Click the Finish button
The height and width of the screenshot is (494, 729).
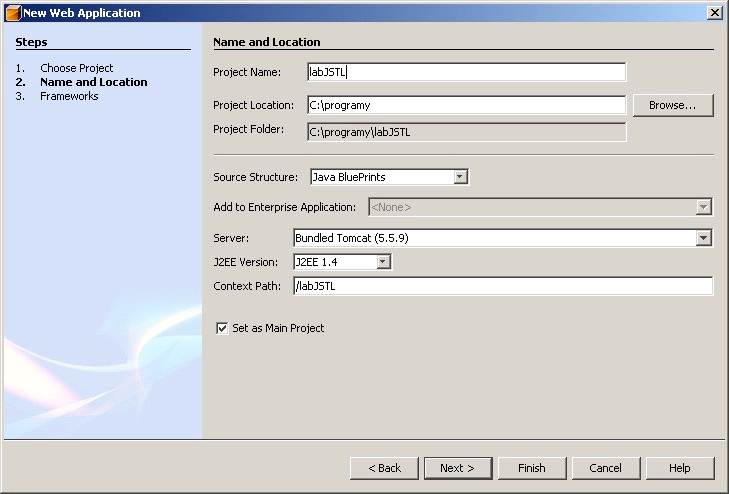coord(532,468)
